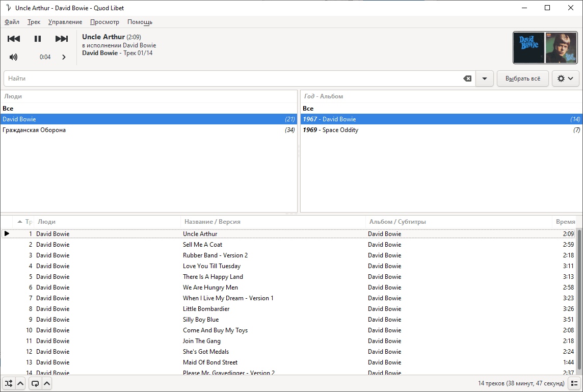
Task: Open the search history dropdown arrow
Action: pyautogui.click(x=484, y=79)
